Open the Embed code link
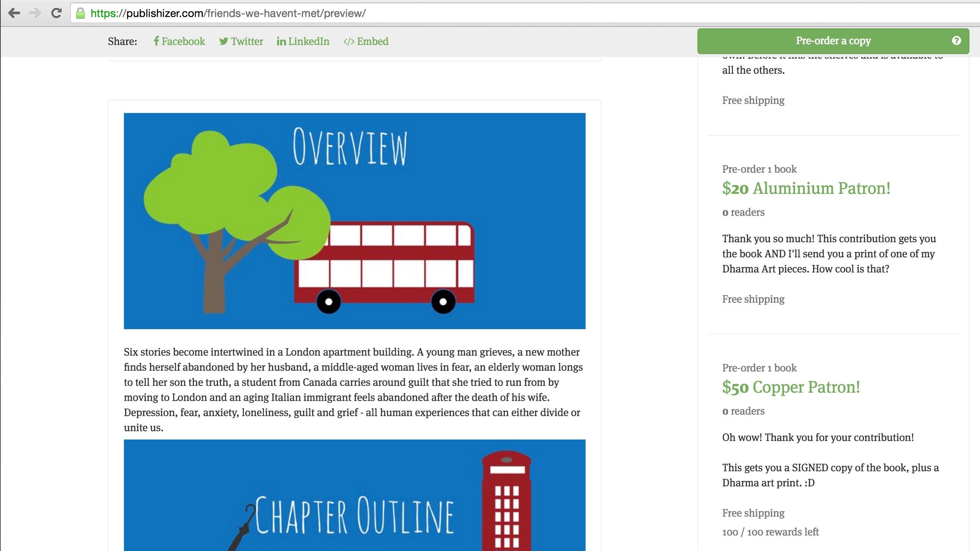 (x=366, y=41)
